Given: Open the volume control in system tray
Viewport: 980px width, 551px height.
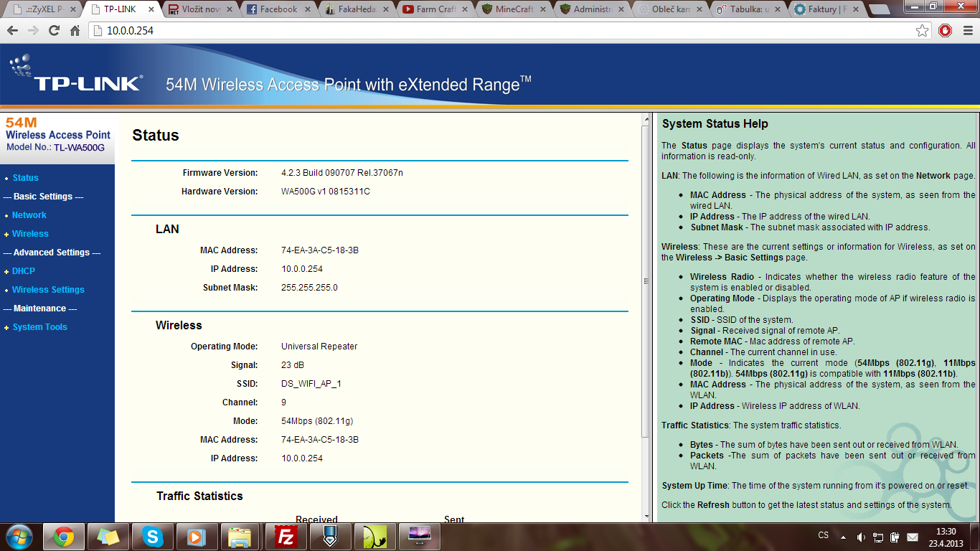Looking at the screenshot, I should [860, 537].
